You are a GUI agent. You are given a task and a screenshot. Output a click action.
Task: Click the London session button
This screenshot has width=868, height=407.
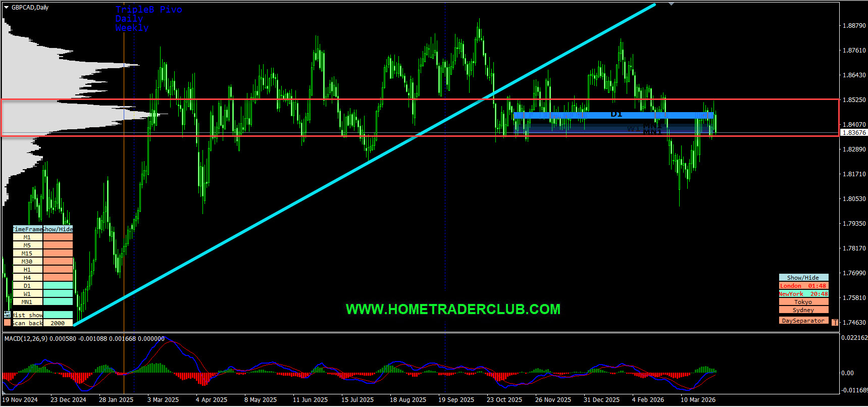click(803, 286)
